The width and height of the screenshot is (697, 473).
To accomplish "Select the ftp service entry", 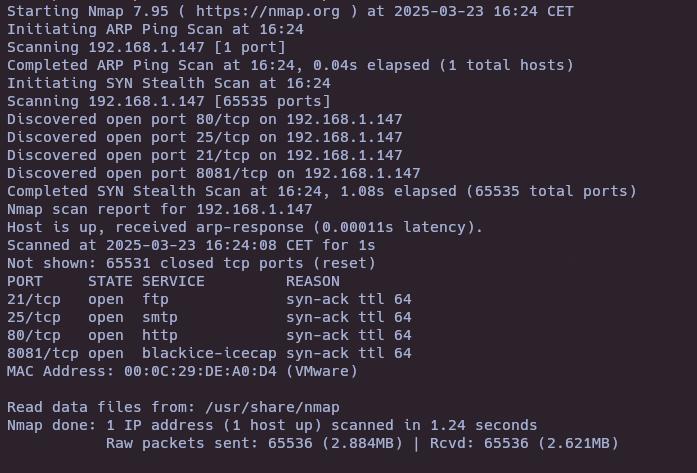I will click(155, 299).
